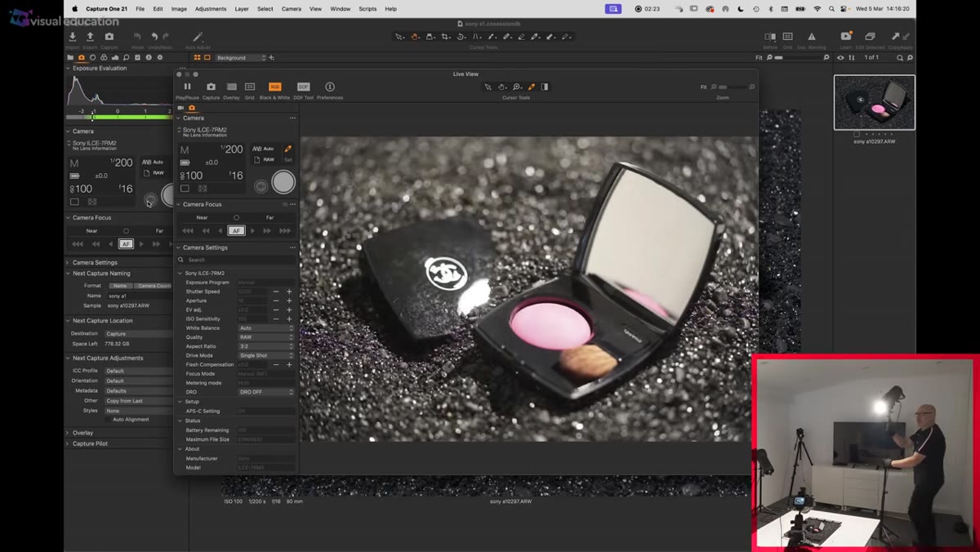Viewport: 980px width, 552px height.
Task: Click the Capture camera icon in main toolbar
Action: click(109, 37)
